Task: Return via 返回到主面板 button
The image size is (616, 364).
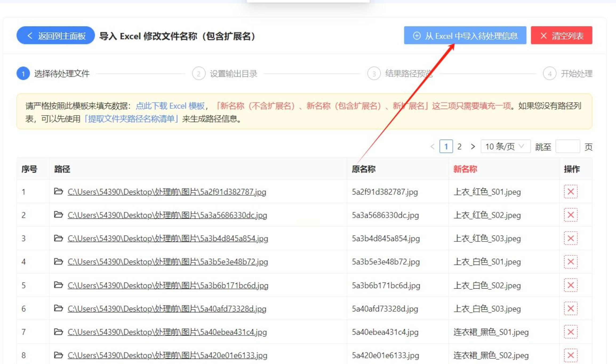Action: (56, 35)
